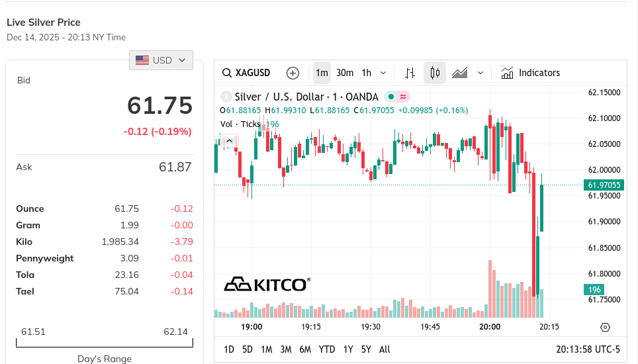Set date range to 6M
This screenshot has width=638, height=364.
tap(305, 349)
